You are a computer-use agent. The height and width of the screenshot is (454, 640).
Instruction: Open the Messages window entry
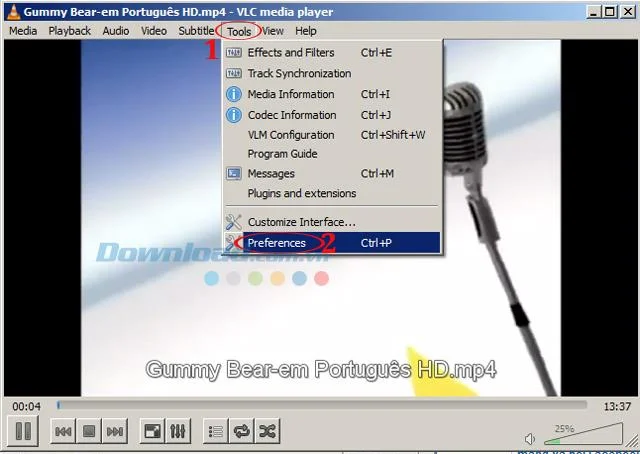click(332, 174)
